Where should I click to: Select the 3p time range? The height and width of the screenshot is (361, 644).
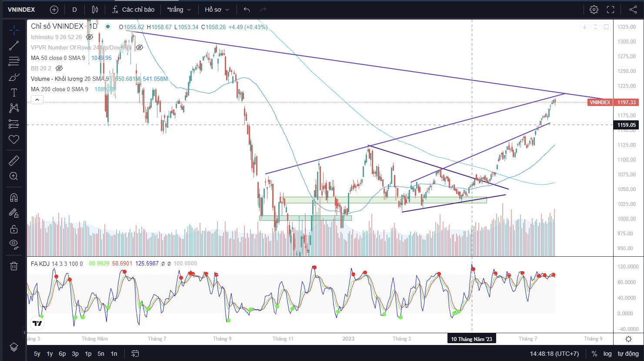(x=75, y=354)
